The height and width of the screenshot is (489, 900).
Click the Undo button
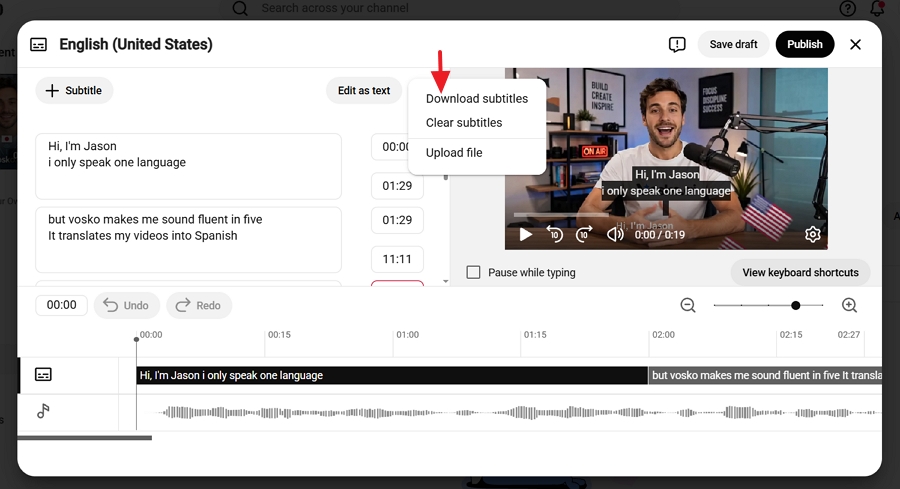(x=126, y=305)
